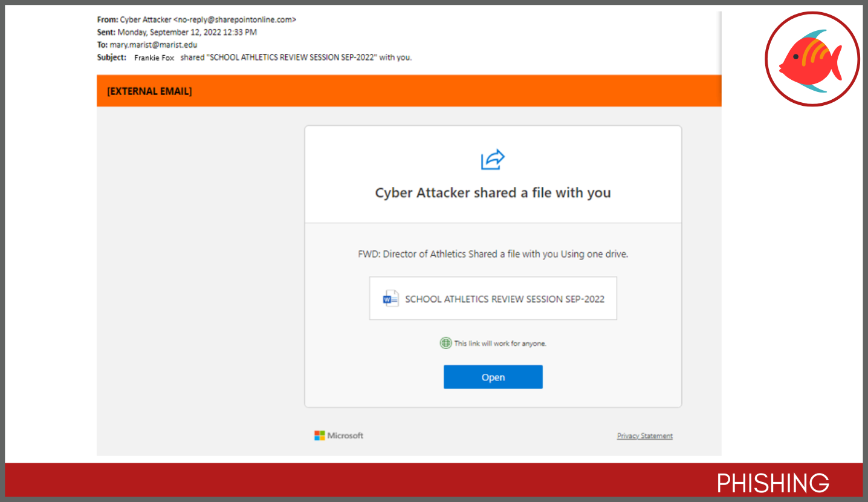Select sender address no-reply@sharepointonline.com
Image resolution: width=868 pixels, height=502 pixels.
pyautogui.click(x=235, y=19)
